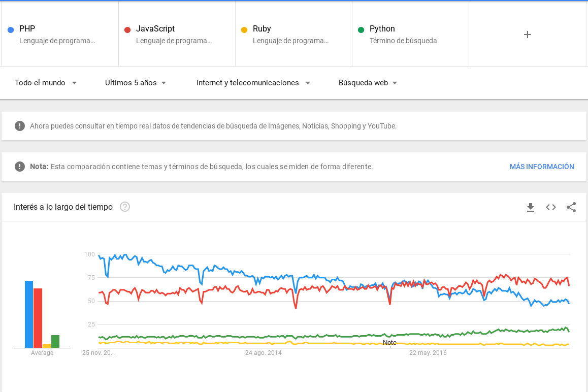Click the 'Note' annotation on the chart
Image resolution: width=588 pixels, height=392 pixels.
click(x=389, y=343)
